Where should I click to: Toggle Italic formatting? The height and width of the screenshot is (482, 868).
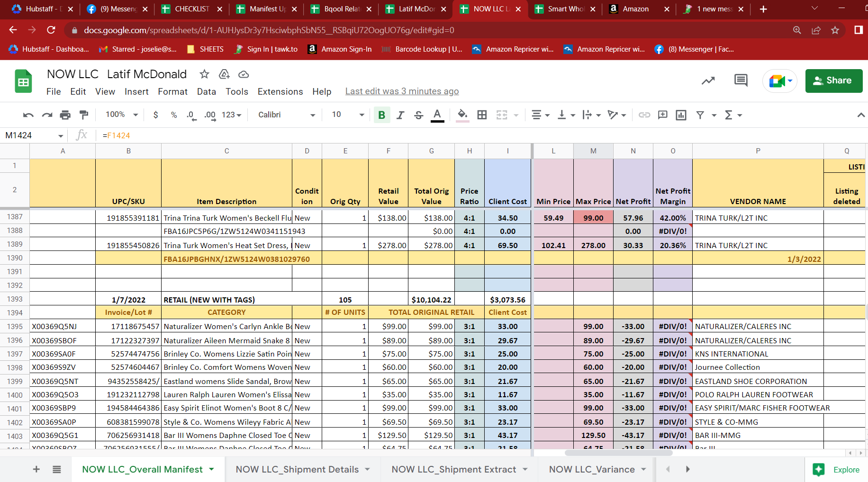coord(400,115)
